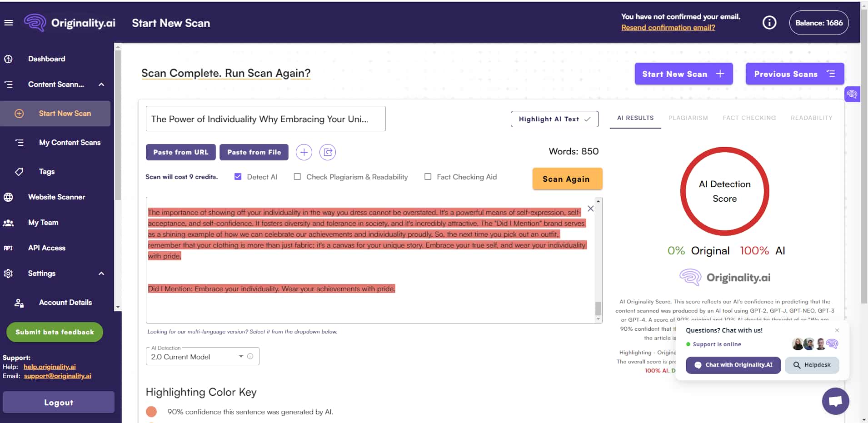868x423 pixels.
Task: Select Start New Scan in sidebar
Action: pos(55,114)
